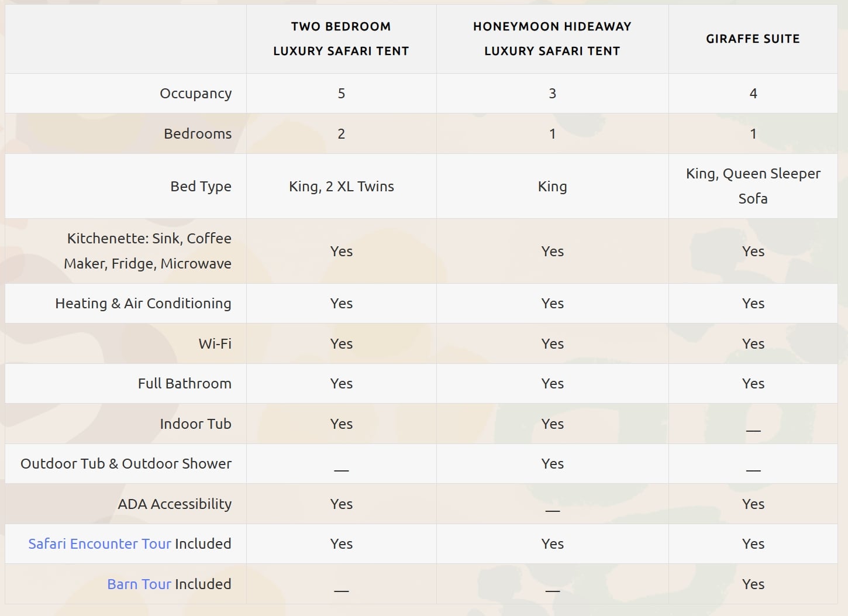The image size is (848, 616).
Task: Select the Giraffe Suite column header
Action: [753, 39]
